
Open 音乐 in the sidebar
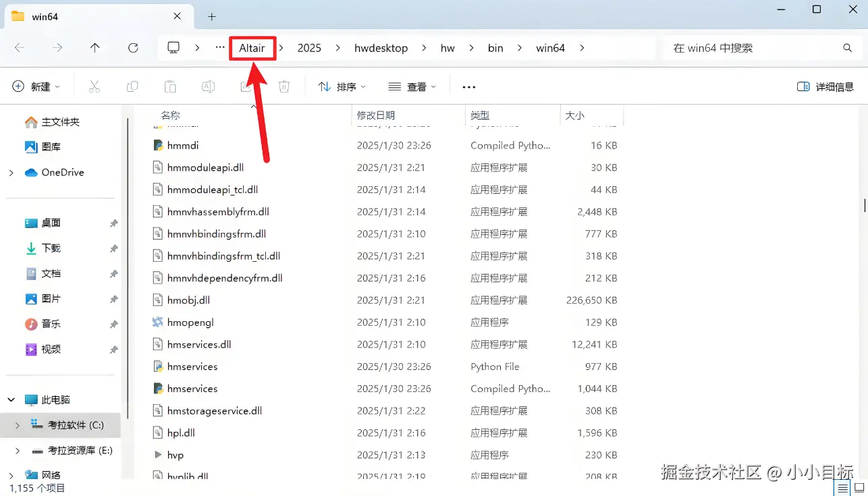(x=51, y=324)
